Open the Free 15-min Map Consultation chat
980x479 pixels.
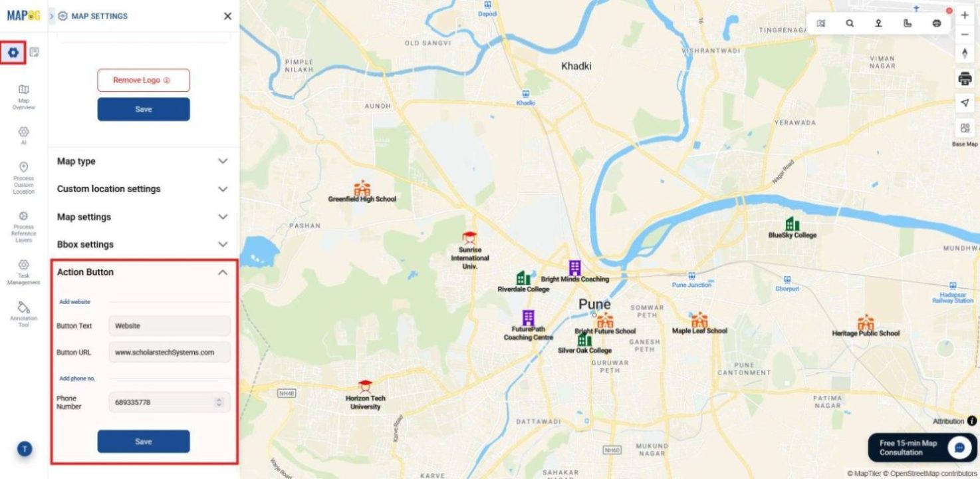point(923,448)
